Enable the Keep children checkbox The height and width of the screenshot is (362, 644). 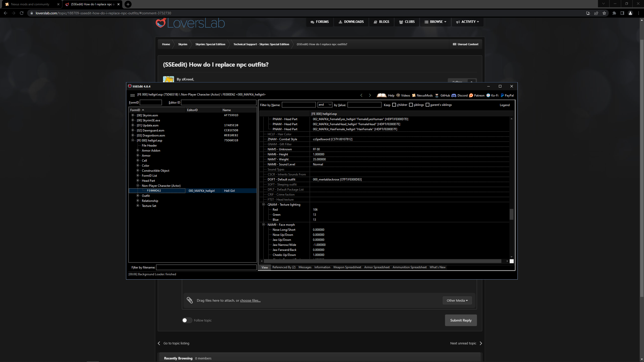394,105
